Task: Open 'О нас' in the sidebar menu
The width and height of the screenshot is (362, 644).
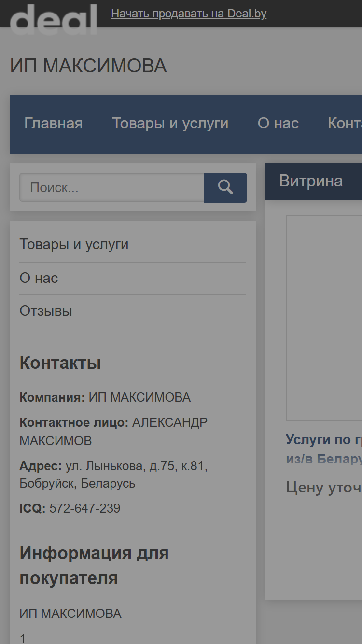Action: [x=39, y=278]
